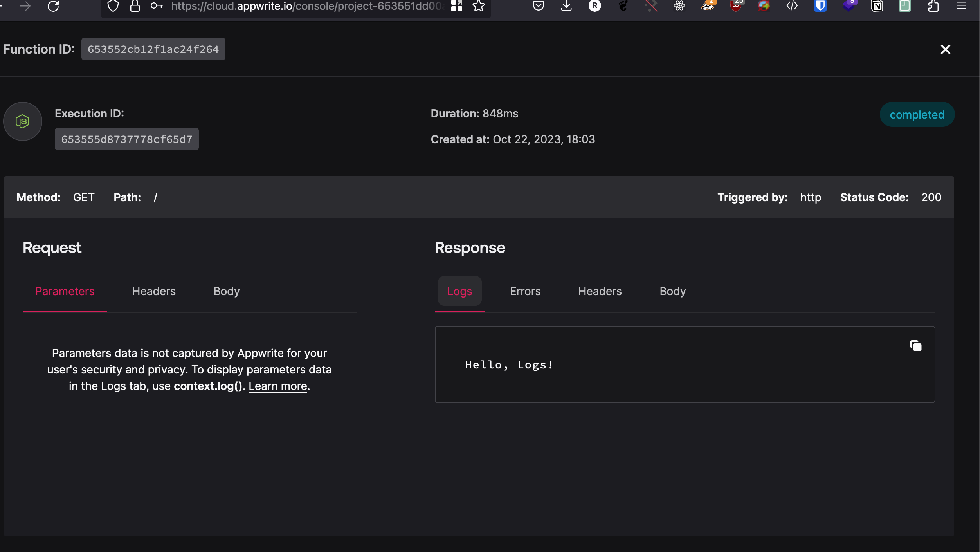This screenshot has width=980, height=552.
Task: Switch to the request Headers tab
Action: click(154, 291)
